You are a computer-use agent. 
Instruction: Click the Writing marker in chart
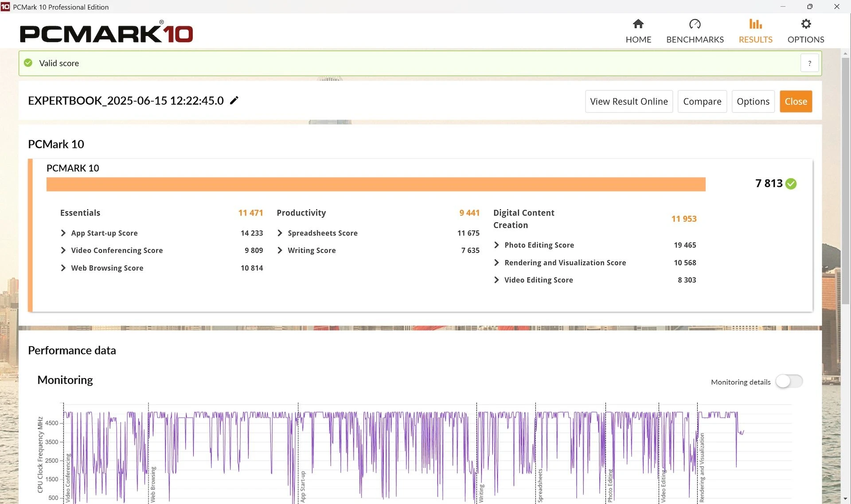click(481, 493)
